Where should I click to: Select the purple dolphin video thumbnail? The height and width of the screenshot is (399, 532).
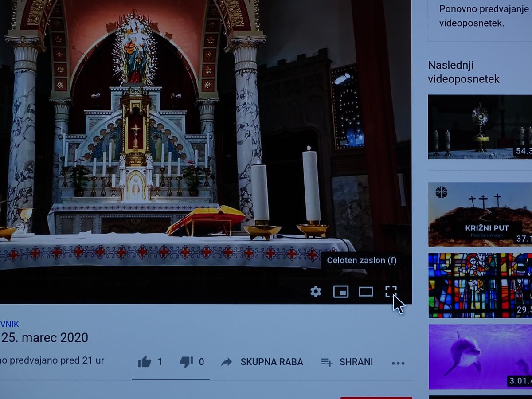point(480,356)
